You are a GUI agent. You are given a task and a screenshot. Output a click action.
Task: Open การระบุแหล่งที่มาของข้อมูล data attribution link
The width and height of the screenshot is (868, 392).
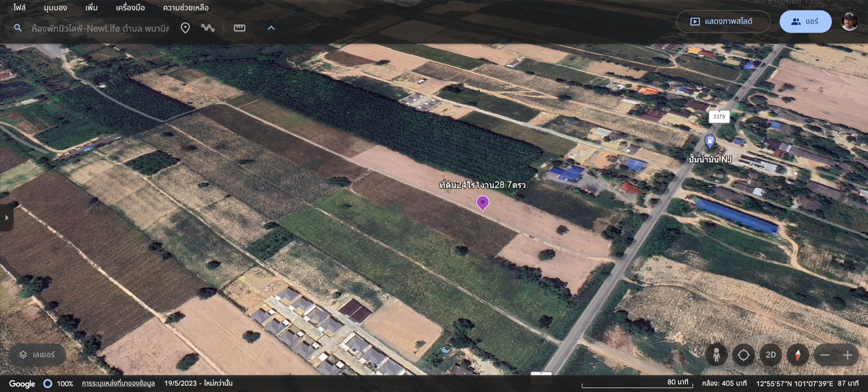118,383
